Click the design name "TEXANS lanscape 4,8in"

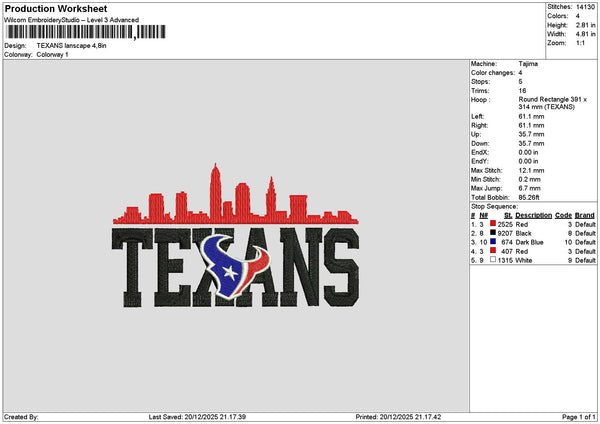pos(72,46)
